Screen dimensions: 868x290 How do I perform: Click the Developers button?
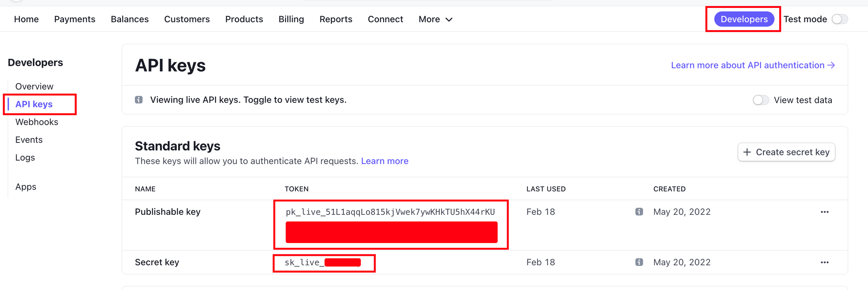pos(744,19)
